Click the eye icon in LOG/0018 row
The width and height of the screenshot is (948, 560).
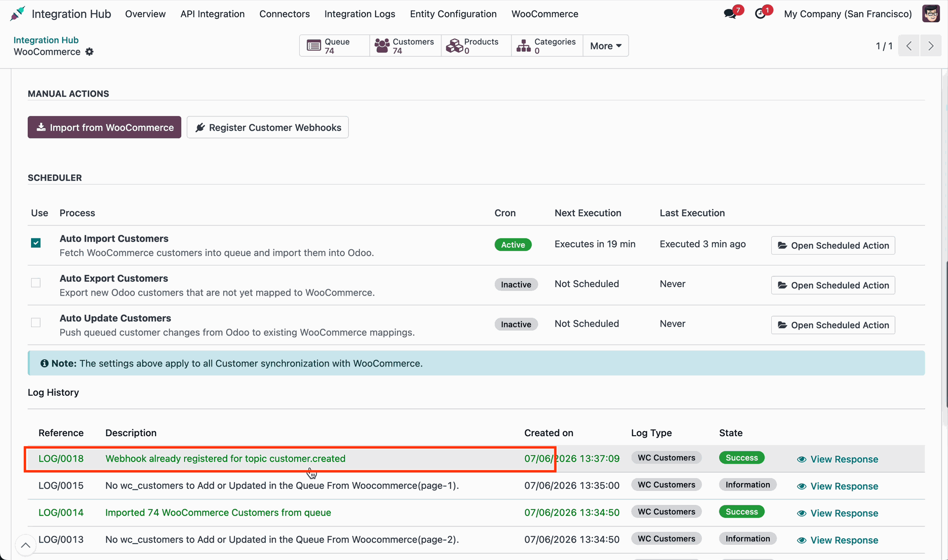[801, 459]
